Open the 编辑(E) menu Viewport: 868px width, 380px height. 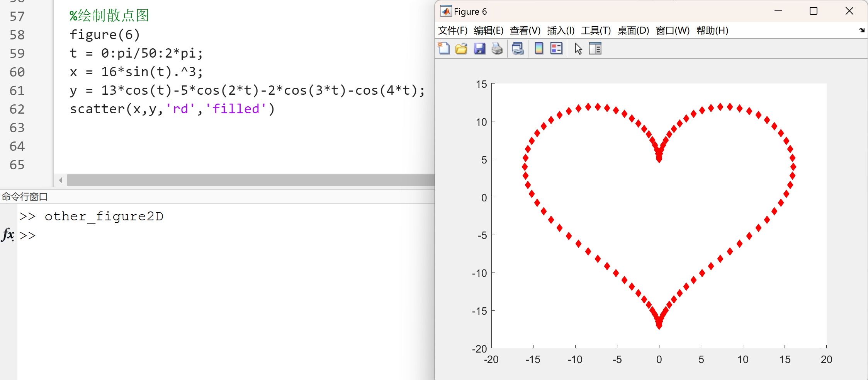click(489, 31)
